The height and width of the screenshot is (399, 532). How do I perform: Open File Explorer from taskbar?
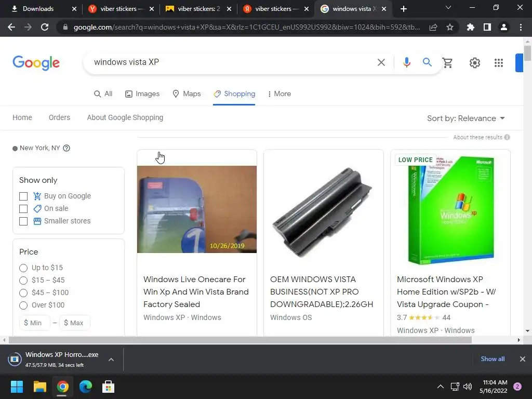click(39, 387)
